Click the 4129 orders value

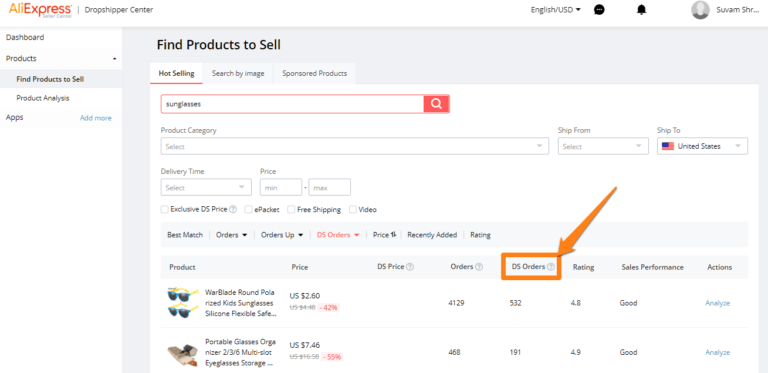coord(456,303)
